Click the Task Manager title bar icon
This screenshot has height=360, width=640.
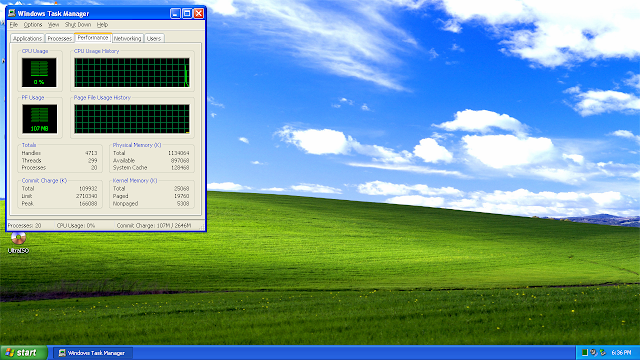pyautogui.click(x=11, y=13)
